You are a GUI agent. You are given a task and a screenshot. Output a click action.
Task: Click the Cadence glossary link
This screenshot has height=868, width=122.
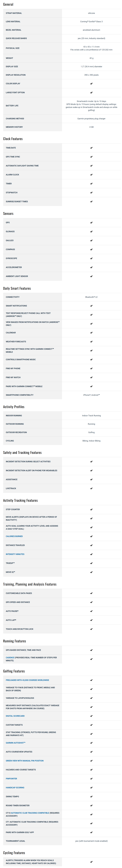10,657
